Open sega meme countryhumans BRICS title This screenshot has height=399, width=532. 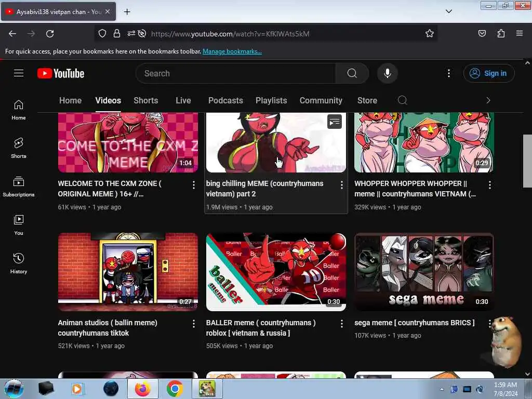(x=414, y=323)
